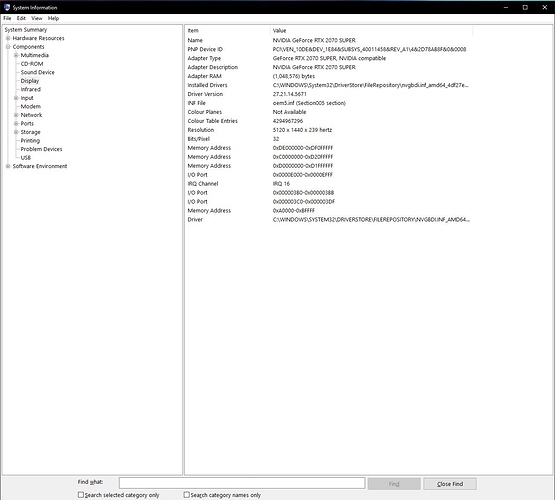Close the System Information window

544,7
